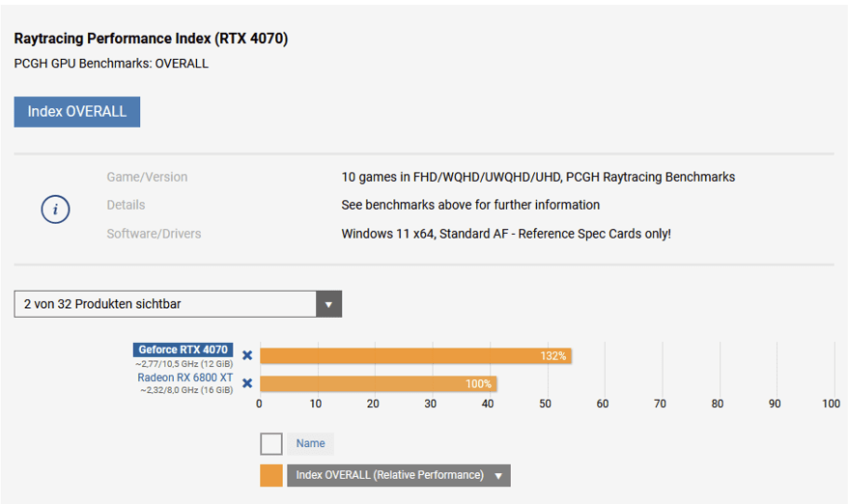The image size is (848, 504).
Task: Select the blue Index OVERALL tab
Action: point(77,111)
